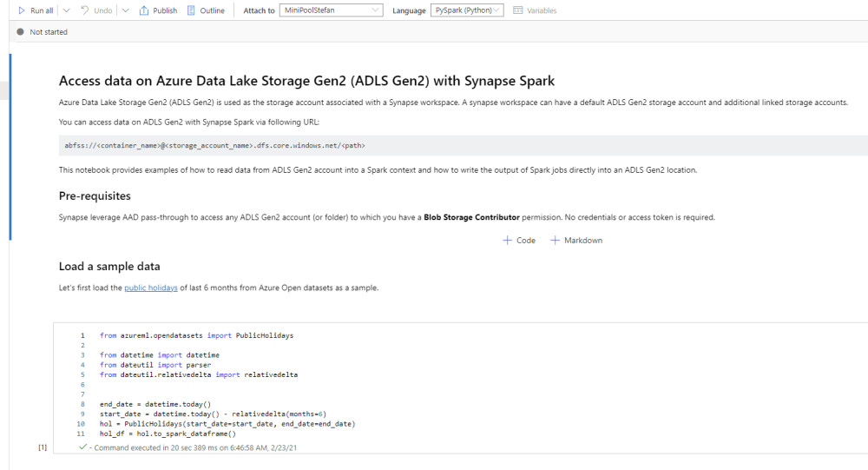The width and height of the screenshot is (868, 470).
Task: Click the 'This notebook provides examples' paragraph
Action: tap(378, 170)
